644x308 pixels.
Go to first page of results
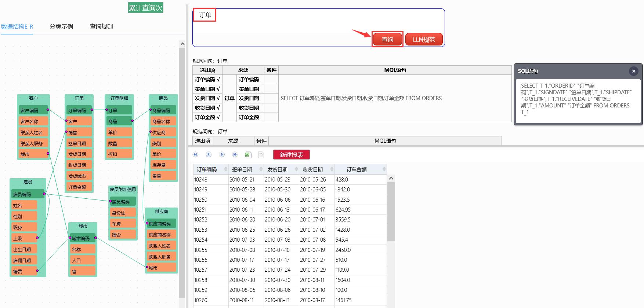pyautogui.click(x=195, y=155)
